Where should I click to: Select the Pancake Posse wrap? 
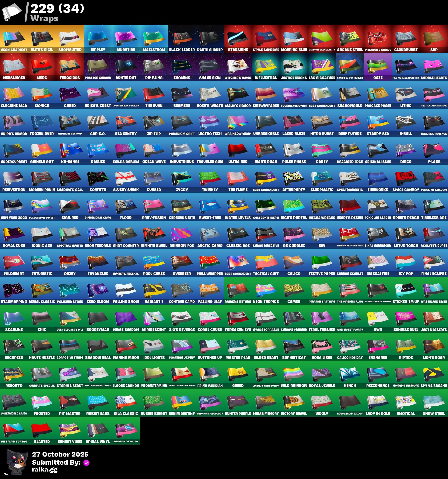click(x=378, y=94)
